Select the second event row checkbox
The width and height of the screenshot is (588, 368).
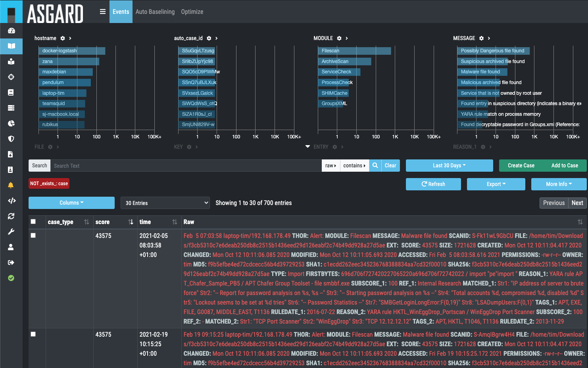(x=33, y=334)
